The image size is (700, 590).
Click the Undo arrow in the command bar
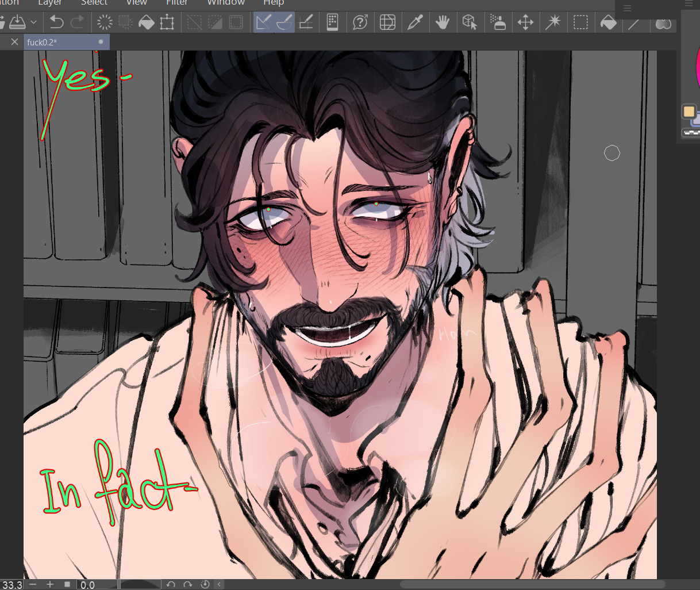[x=56, y=22]
